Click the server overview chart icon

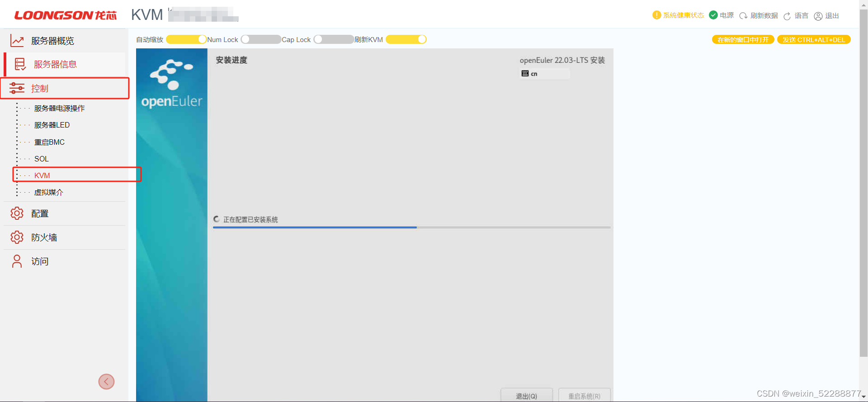click(x=17, y=41)
